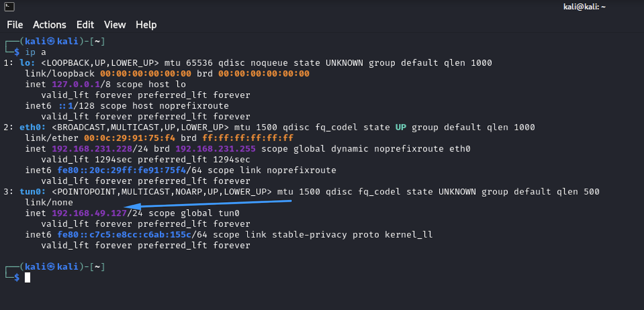Click the green UP state text
The height and width of the screenshot is (310, 644).
401,127
